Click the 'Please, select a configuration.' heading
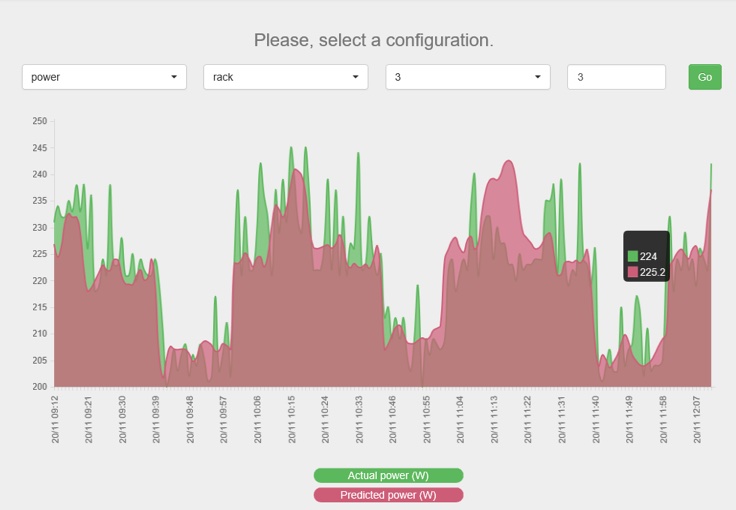The image size is (736, 510). 373,40
